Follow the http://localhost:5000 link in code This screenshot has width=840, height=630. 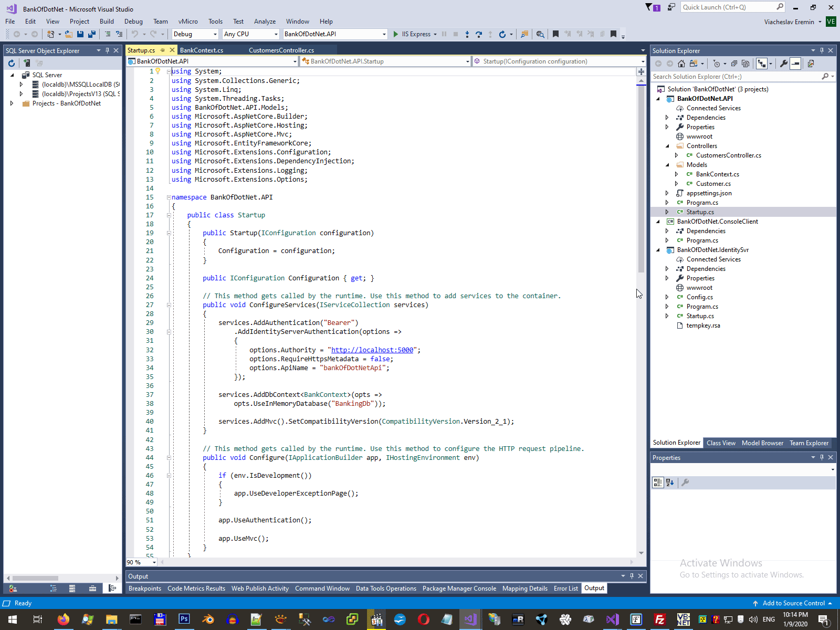point(372,350)
